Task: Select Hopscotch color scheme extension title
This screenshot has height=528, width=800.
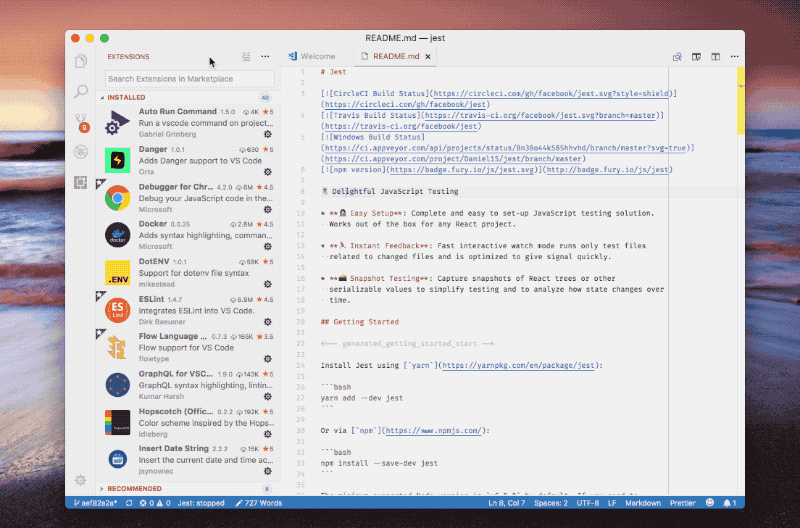Action: pos(176,411)
